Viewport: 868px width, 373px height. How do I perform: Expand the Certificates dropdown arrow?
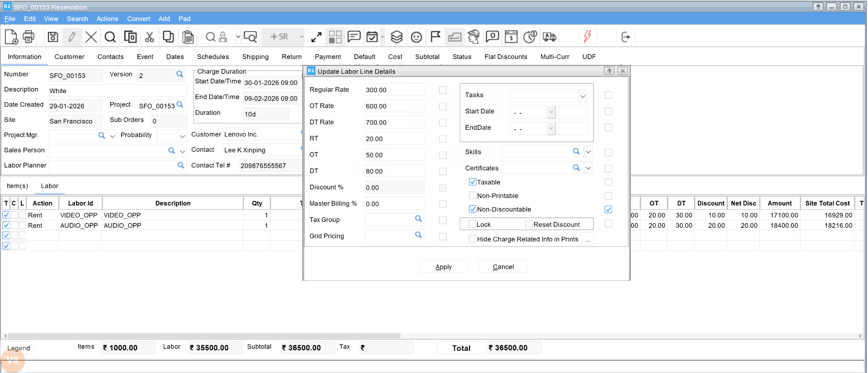point(588,168)
